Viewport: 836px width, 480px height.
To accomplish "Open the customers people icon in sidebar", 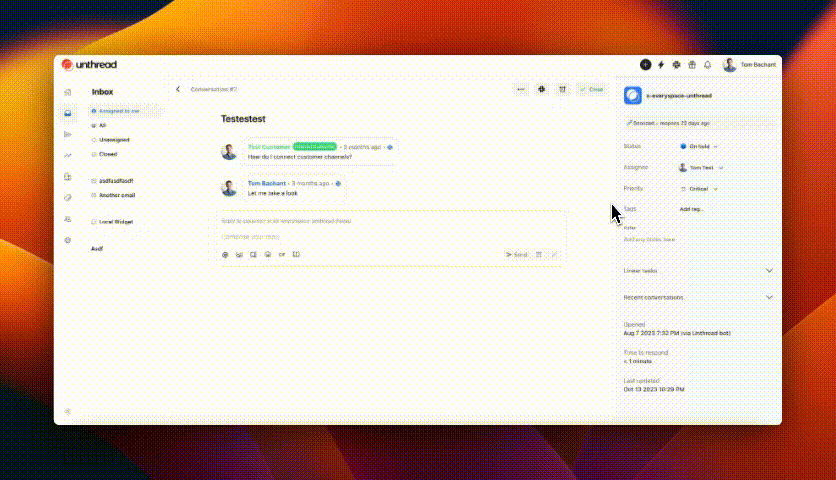I will coord(68,219).
